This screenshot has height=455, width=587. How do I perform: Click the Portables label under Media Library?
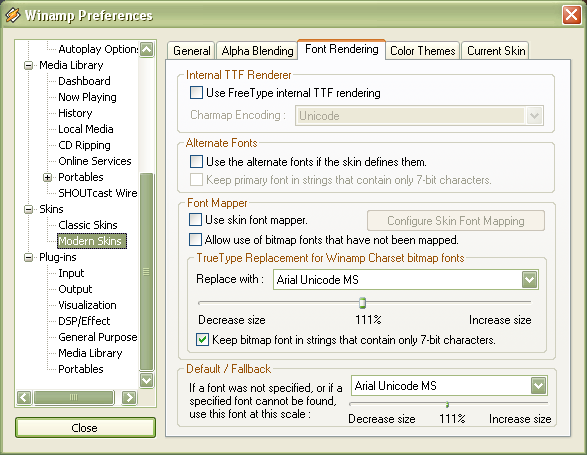81,177
